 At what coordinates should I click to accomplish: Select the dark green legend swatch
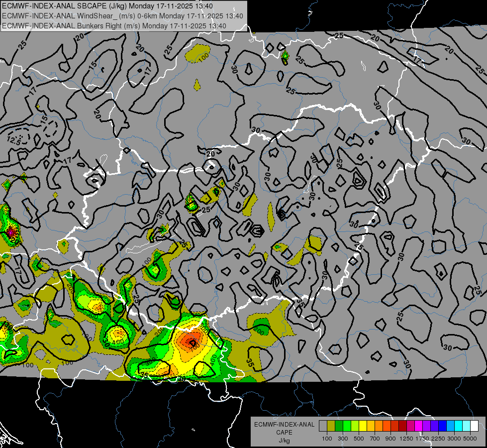(339, 426)
